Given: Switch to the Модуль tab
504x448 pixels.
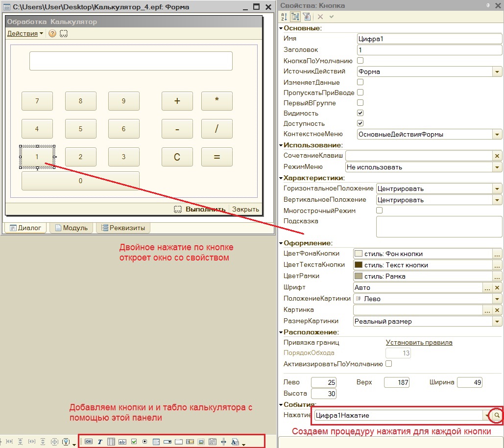Looking at the screenshot, I should pyautogui.click(x=72, y=228).
